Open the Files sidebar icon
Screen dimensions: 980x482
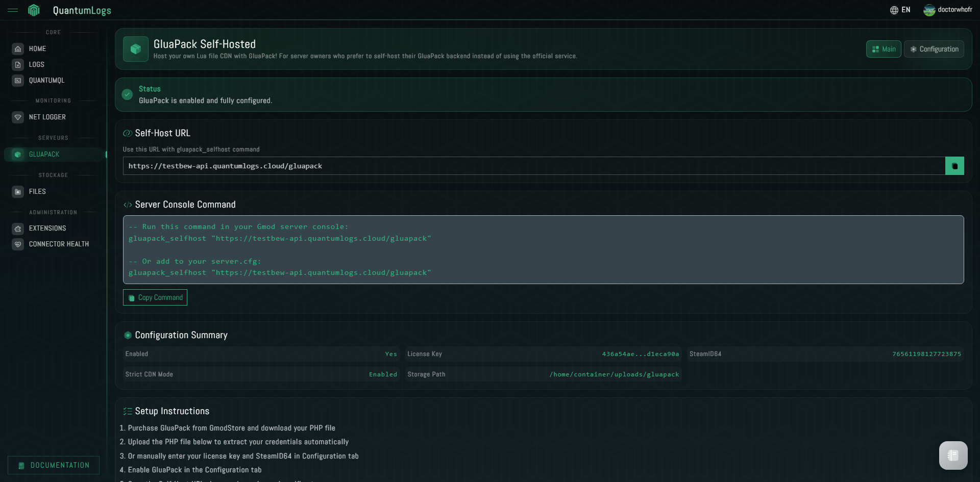click(x=18, y=192)
